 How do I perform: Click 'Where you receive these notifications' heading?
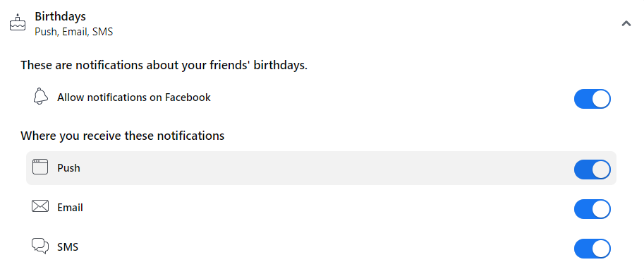pos(123,136)
